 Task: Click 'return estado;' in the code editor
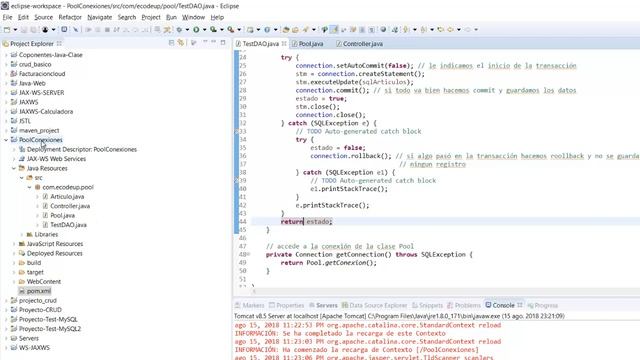(307, 222)
